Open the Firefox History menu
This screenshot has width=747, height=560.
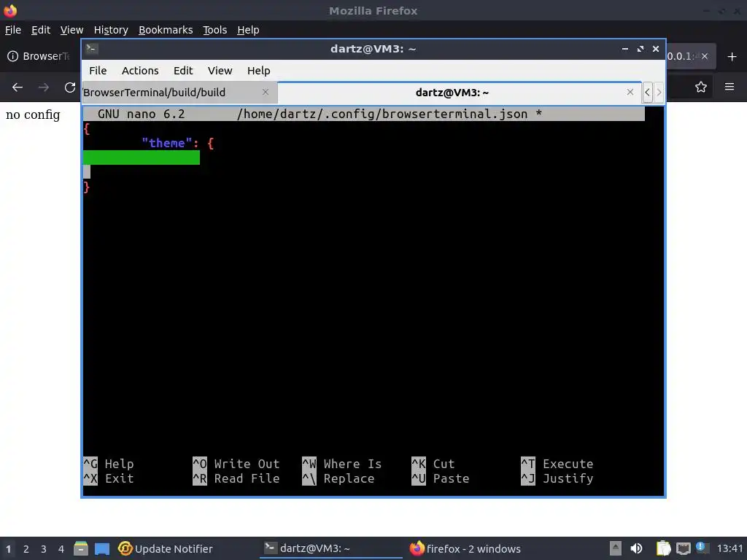tap(111, 30)
